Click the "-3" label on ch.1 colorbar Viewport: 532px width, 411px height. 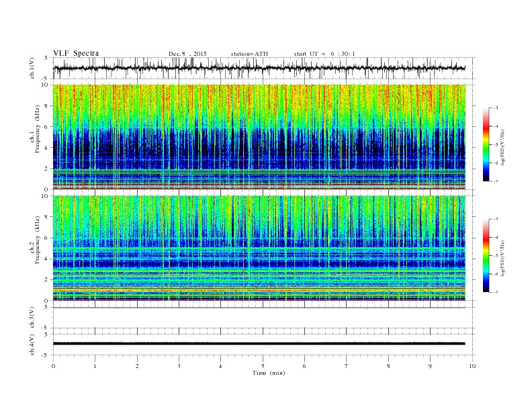pyautogui.click(x=496, y=108)
